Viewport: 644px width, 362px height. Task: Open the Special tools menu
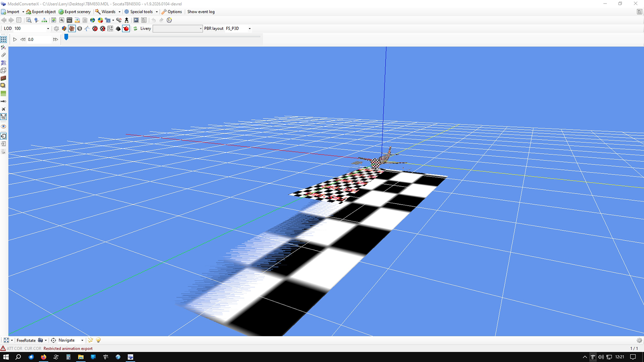(x=138, y=12)
